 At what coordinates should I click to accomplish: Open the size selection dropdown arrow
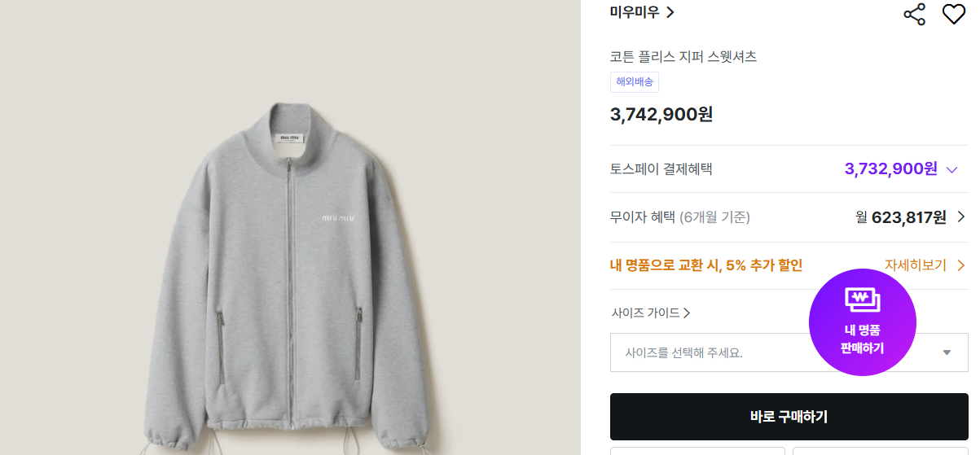click(x=947, y=352)
